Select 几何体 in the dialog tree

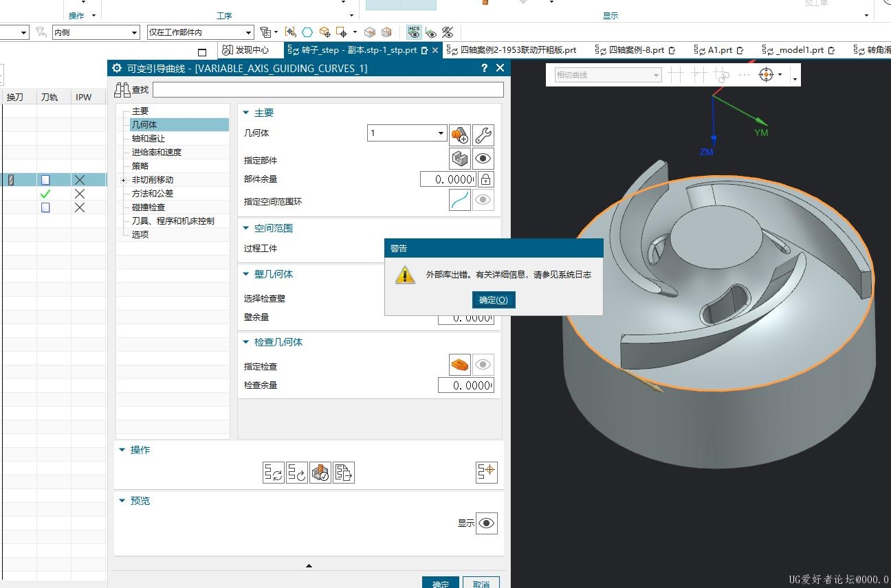click(144, 124)
